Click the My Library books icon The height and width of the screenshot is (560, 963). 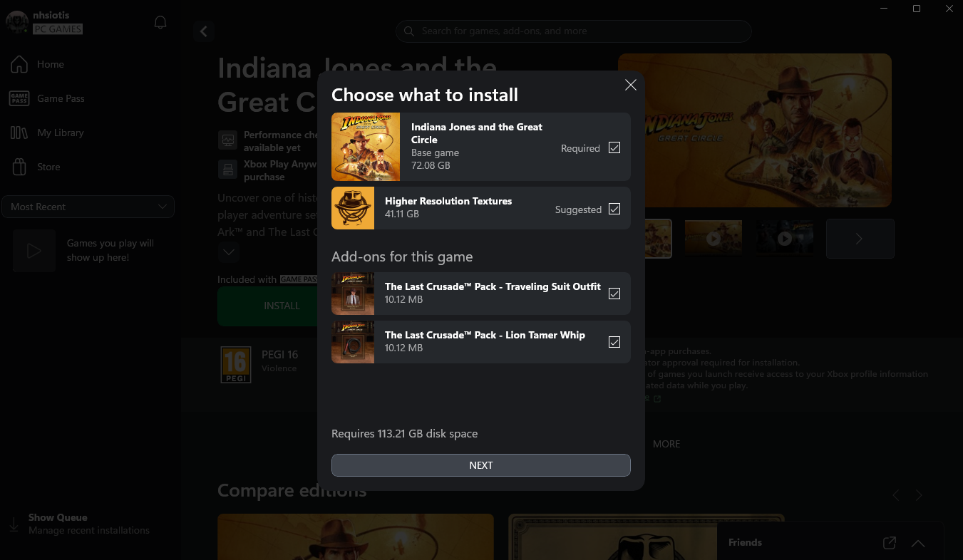19,133
